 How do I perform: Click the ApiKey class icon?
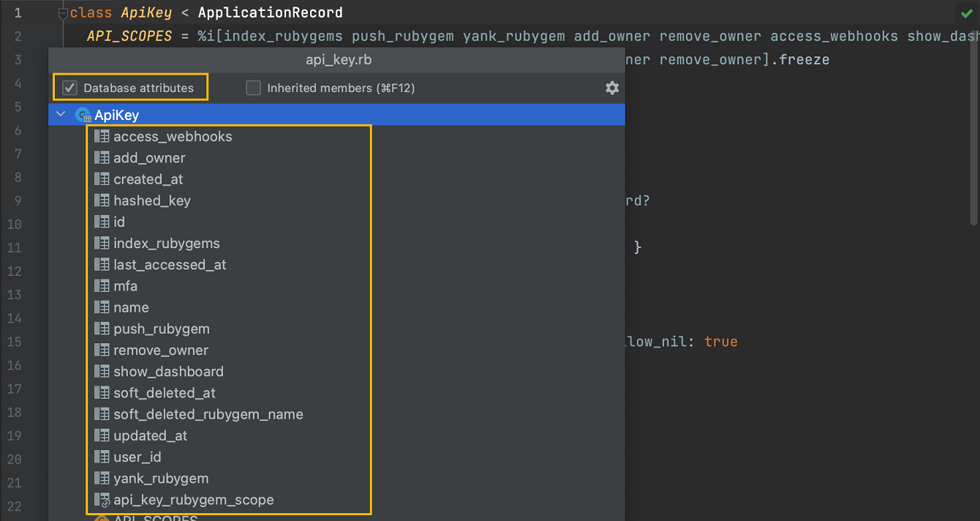(x=83, y=115)
